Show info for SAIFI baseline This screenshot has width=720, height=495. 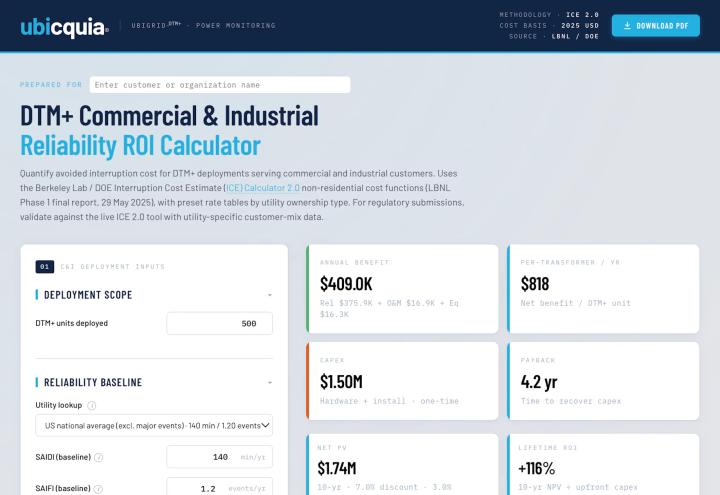pos(98,489)
